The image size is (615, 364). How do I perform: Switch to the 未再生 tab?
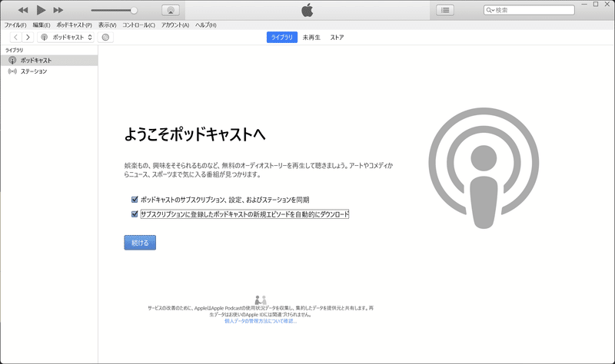(x=311, y=37)
